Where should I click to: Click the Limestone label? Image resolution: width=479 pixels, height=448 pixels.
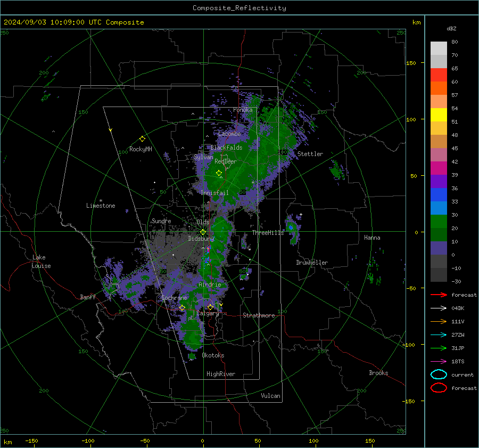coord(101,206)
